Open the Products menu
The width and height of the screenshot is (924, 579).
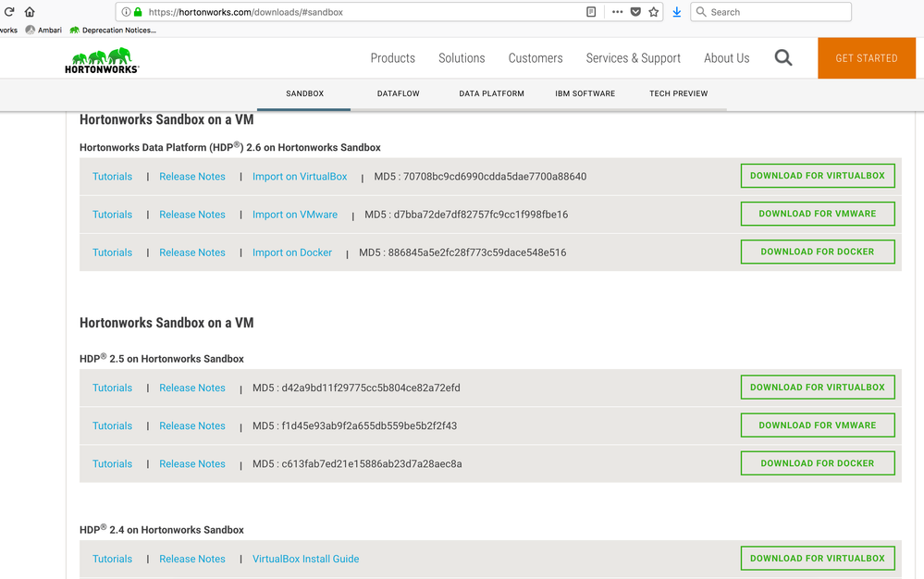coord(392,58)
